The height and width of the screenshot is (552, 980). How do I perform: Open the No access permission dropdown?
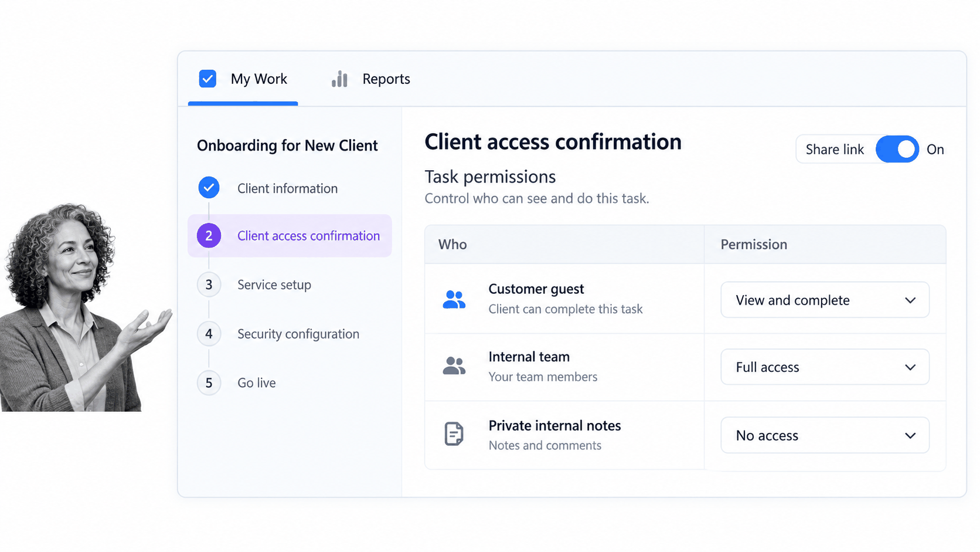825,435
